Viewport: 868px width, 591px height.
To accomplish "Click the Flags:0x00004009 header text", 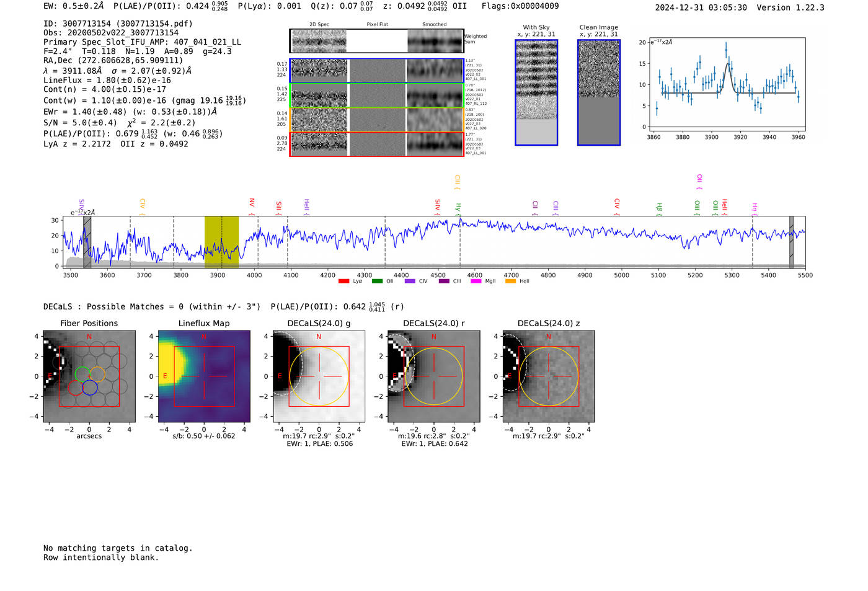I will click(520, 6).
